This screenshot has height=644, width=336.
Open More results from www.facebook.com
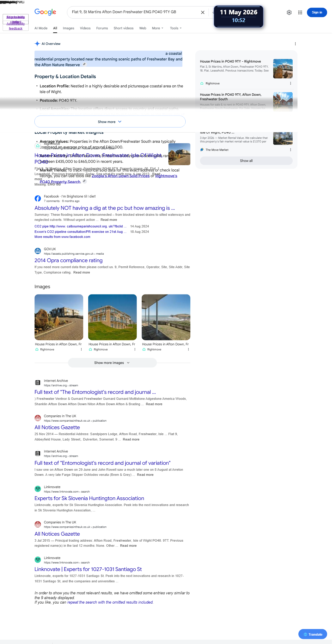point(62,237)
